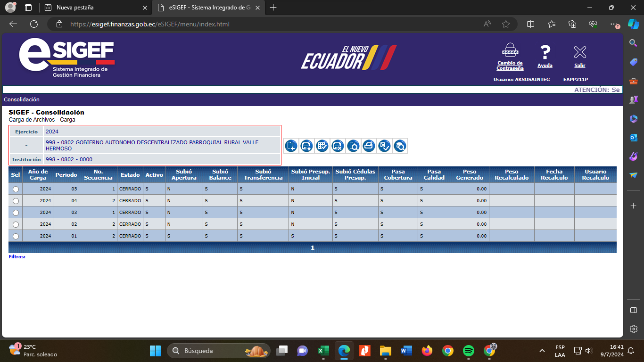Click the Ayuda question mark icon
This screenshot has width=644, height=362.
[x=545, y=52]
